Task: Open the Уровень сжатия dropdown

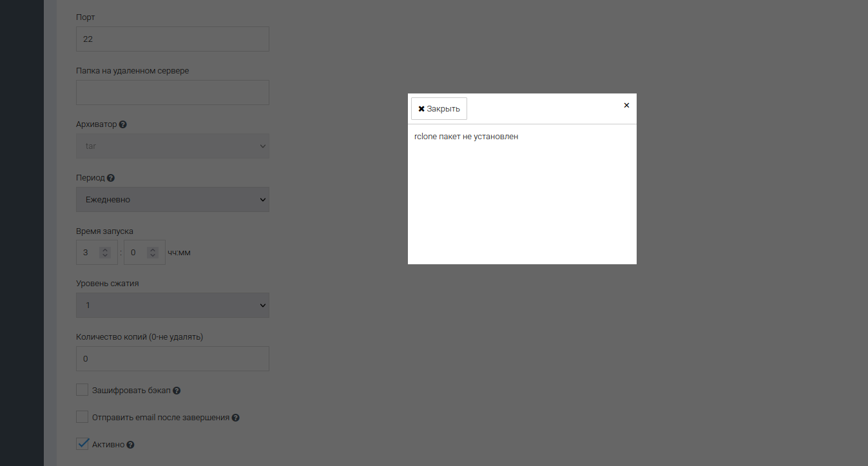Action: click(172, 306)
